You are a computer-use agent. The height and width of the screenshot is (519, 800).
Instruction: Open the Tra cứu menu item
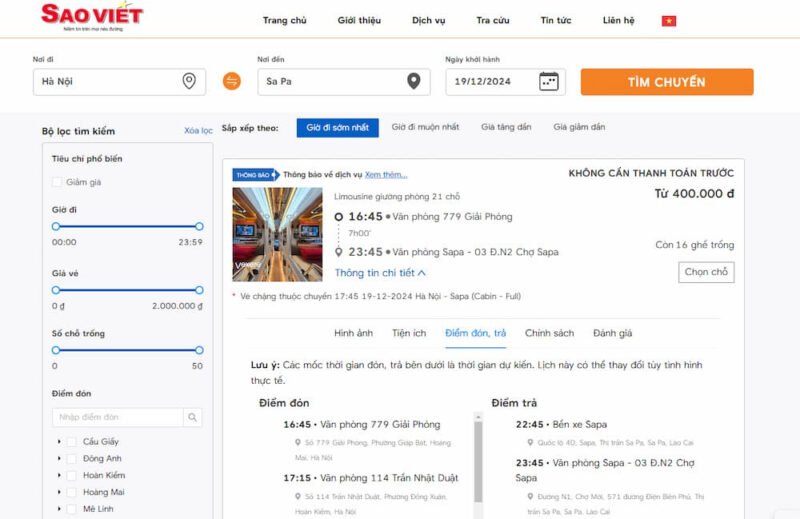(x=493, y=20)
